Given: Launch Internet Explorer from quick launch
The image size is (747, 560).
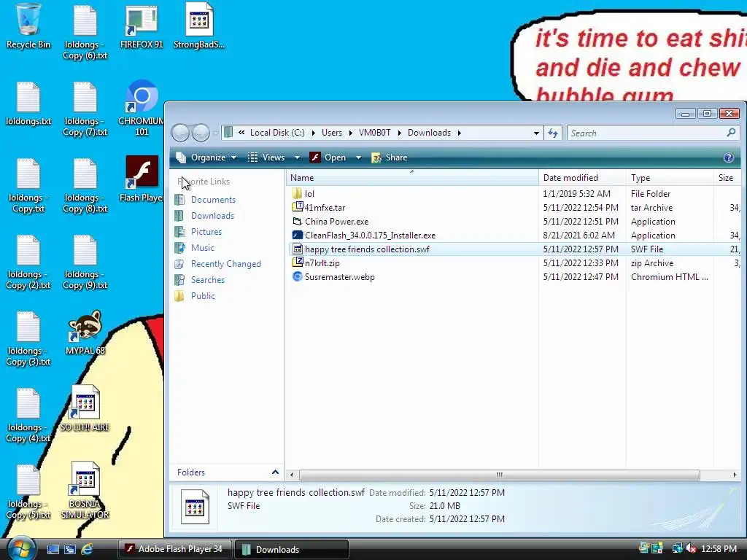Looking at the screenshot, I should pos(87,550).
